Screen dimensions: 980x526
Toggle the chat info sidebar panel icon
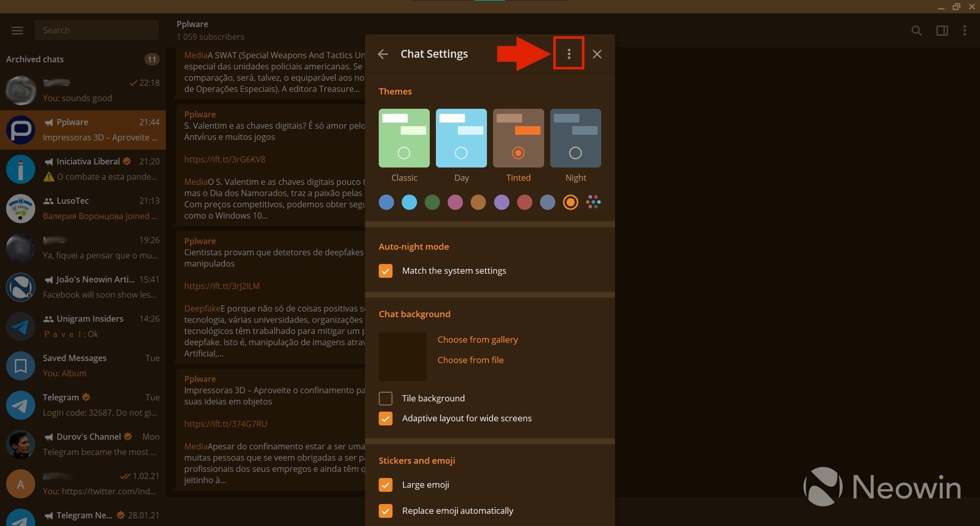tap(942, 30)
